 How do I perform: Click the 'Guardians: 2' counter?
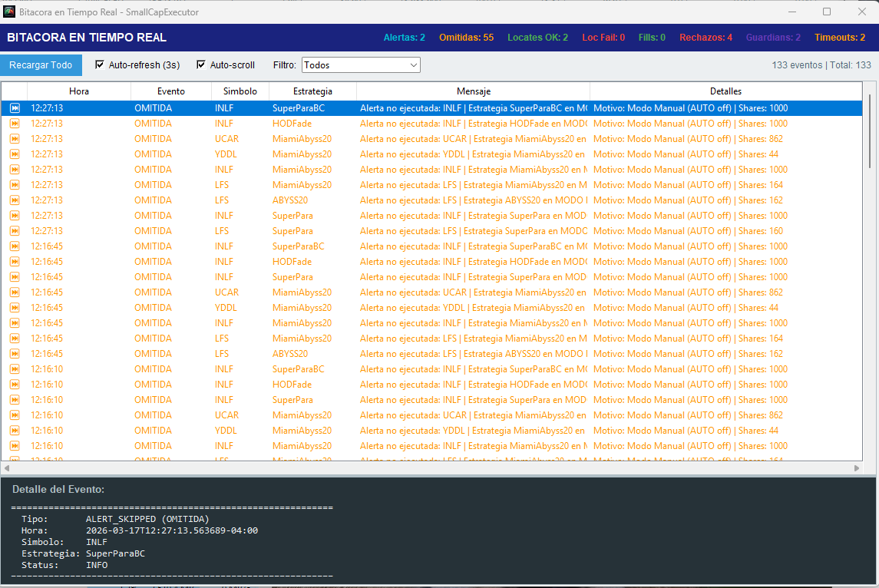tap(773, 38)
